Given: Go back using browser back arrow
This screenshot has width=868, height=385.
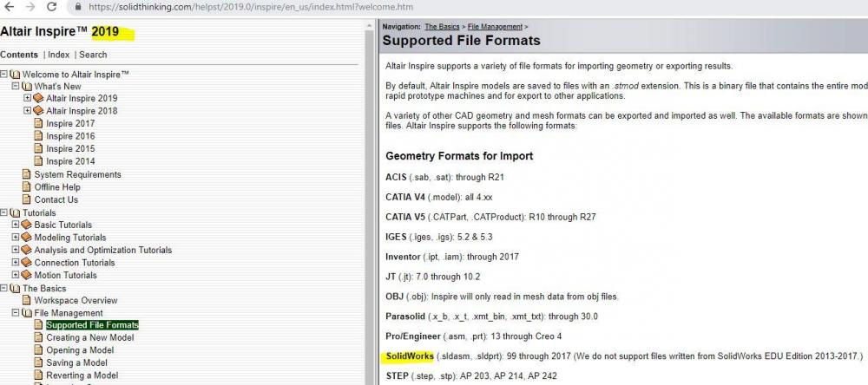Looking at the screenshot, I should tap(10, 7).
